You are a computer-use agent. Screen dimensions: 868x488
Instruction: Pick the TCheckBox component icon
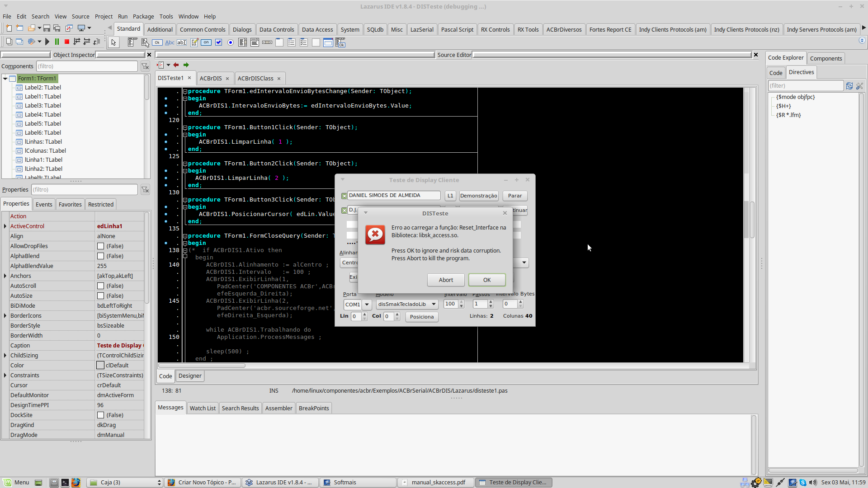[218, 42]
